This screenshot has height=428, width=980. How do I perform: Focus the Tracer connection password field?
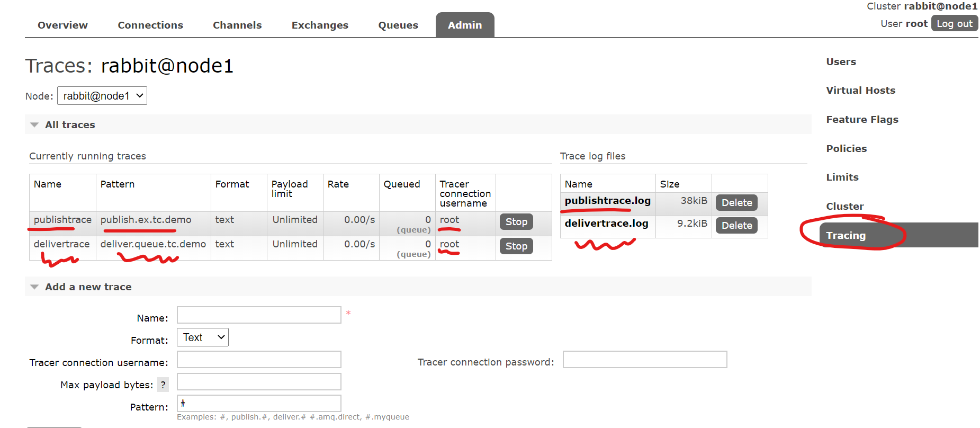[645, 360]
